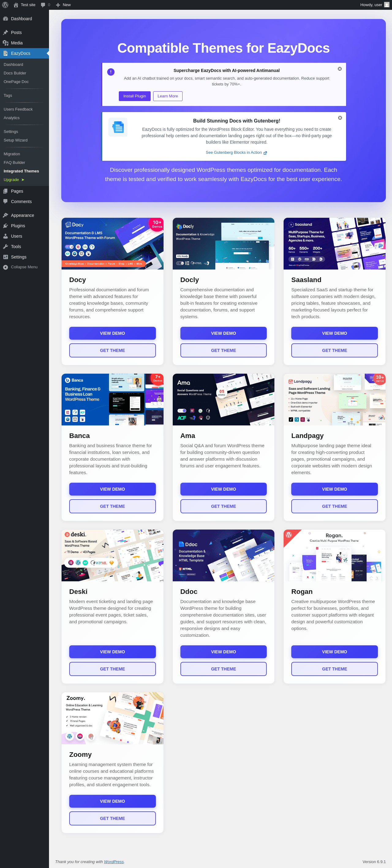The width and height of the screenshot is (392, 868).
Task: Click the WordPress logo in admin bar
Action: pos(6,5)
